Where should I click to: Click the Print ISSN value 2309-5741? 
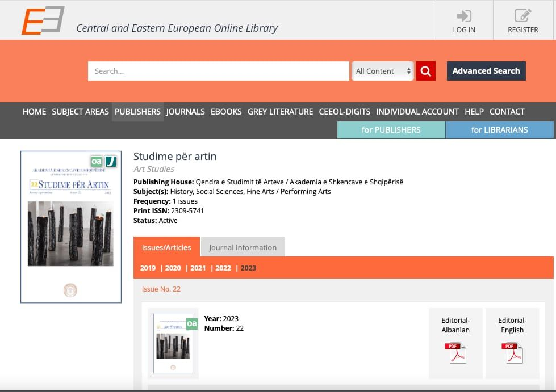tap(187, 210)
